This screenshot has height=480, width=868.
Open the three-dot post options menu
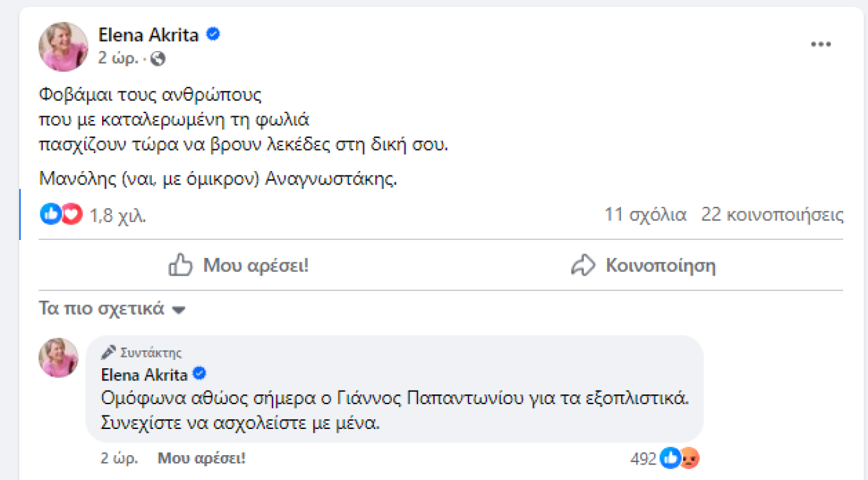click(x=821, y=45)
